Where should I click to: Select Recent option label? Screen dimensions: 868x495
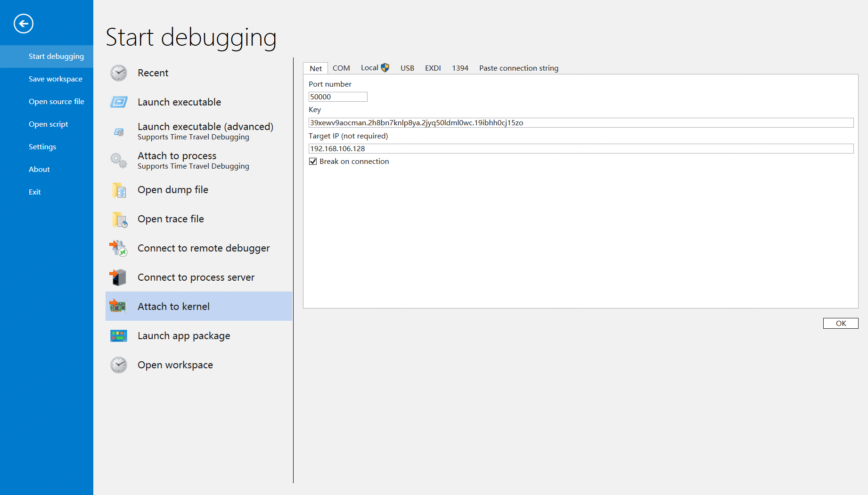153,73
